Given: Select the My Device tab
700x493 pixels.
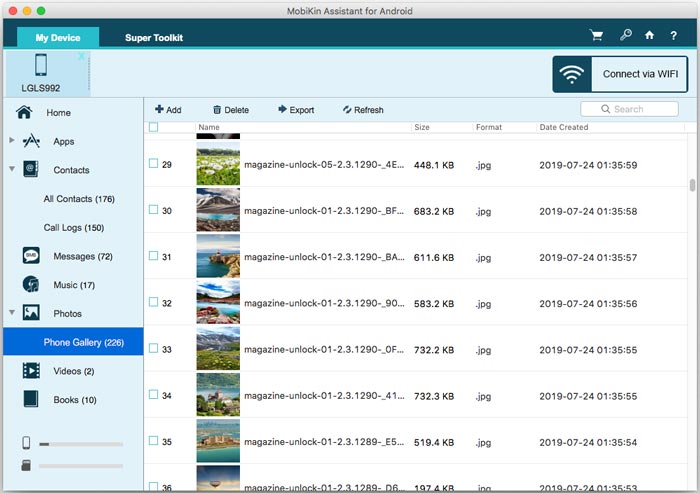Looking at the screenshot, I should [57, 38].
